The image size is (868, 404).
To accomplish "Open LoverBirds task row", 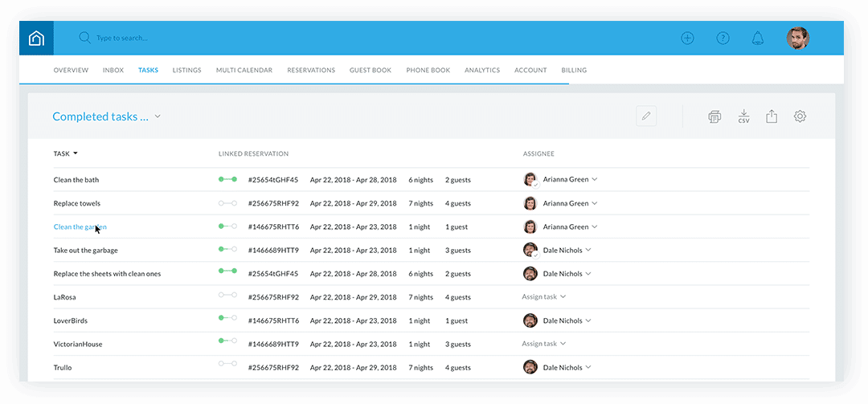I will (x=70, y=320).
